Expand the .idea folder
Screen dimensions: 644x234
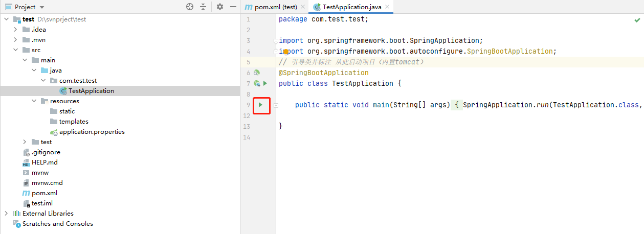pos(16,30)
